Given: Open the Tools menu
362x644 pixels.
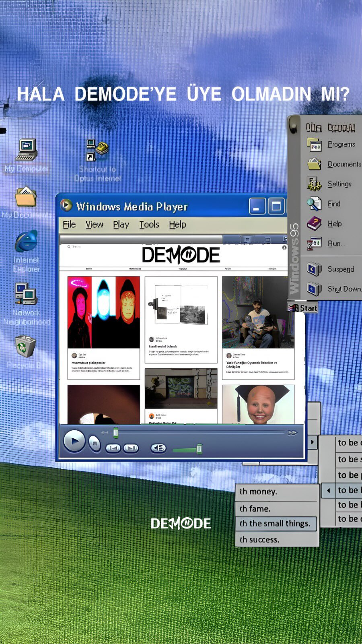Looking at the screenshot, I should [x=149, y=225].
